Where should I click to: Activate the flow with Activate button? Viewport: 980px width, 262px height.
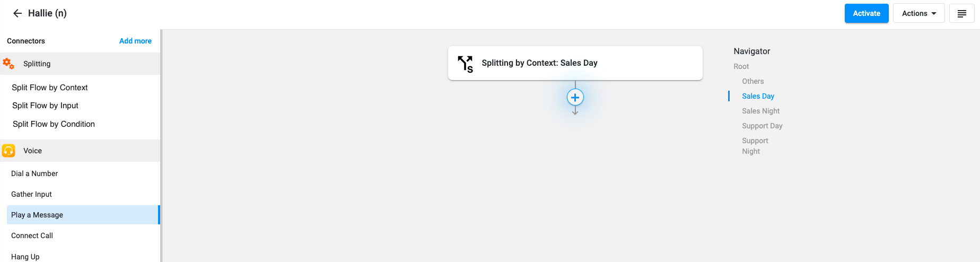tap(867, 13)
